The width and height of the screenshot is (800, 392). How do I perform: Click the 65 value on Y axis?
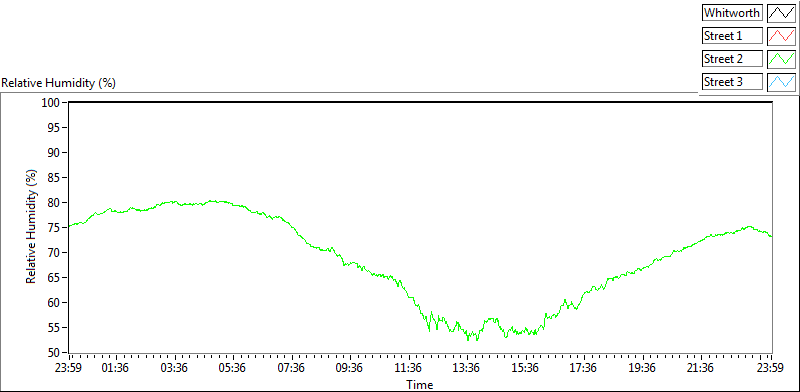point(54,278)
